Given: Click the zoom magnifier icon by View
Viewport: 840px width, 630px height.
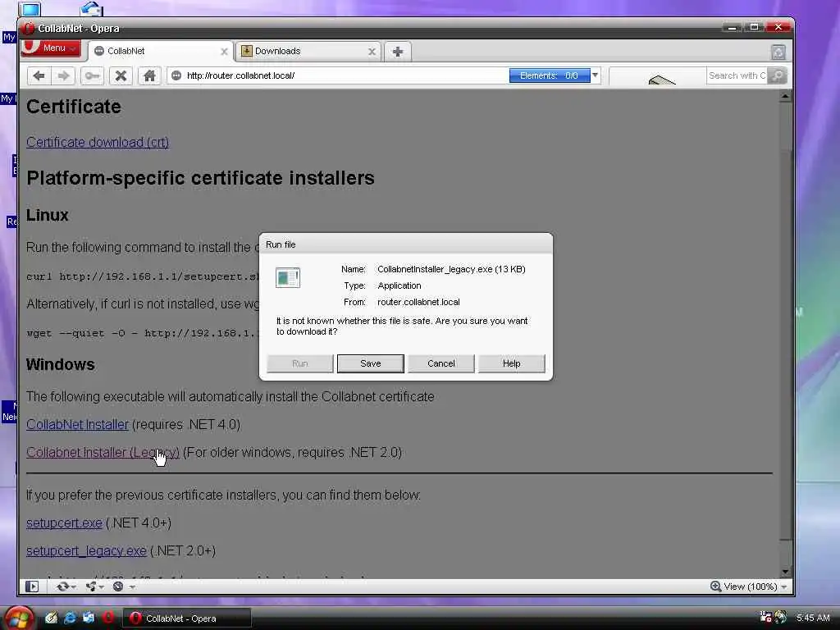Looking at the screenshot, I should coord(715,587).
